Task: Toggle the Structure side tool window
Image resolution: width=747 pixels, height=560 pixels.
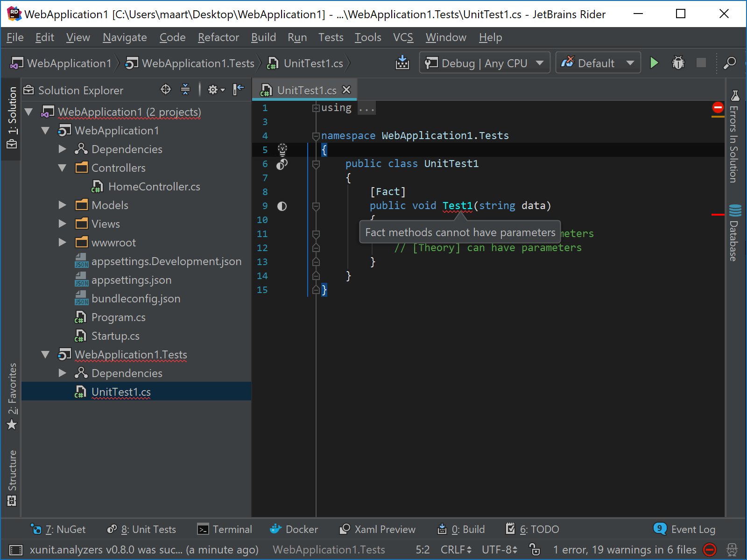Action: [12, 478]
